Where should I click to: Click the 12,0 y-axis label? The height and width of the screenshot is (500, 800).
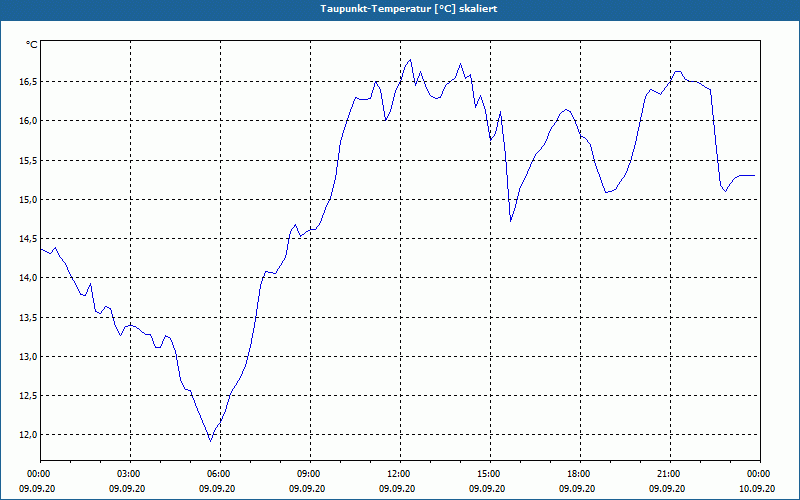(28, 435)
